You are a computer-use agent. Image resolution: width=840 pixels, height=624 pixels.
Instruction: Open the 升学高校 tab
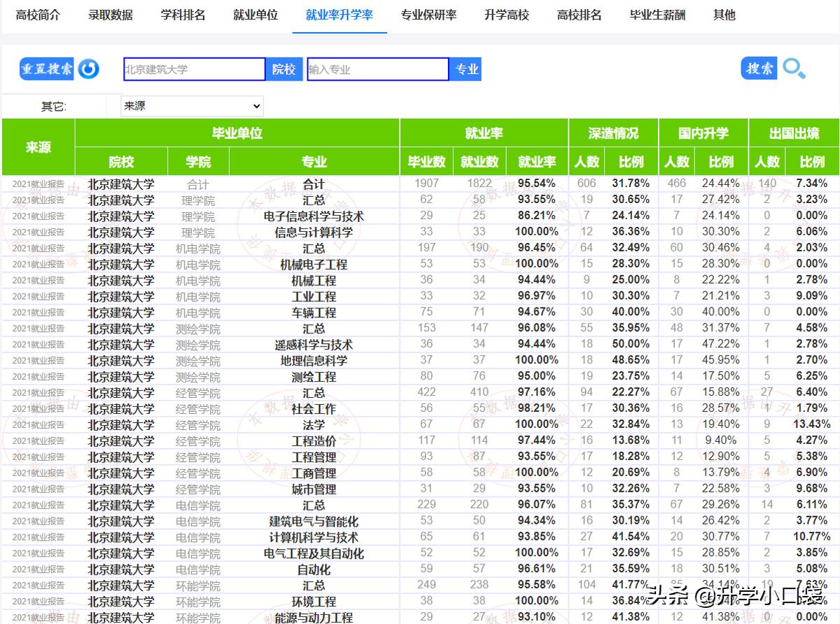point(507,14)
